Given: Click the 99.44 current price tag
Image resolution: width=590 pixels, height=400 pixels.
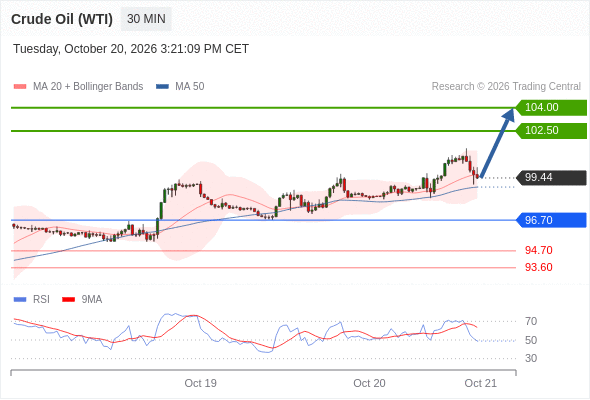Looking at the screenshot, I should (551, 178).
